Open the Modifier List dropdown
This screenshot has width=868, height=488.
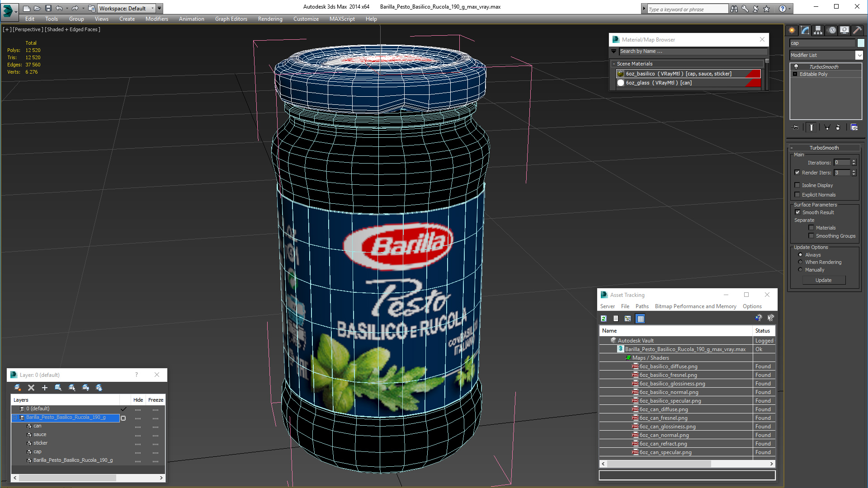pos(859,55)
